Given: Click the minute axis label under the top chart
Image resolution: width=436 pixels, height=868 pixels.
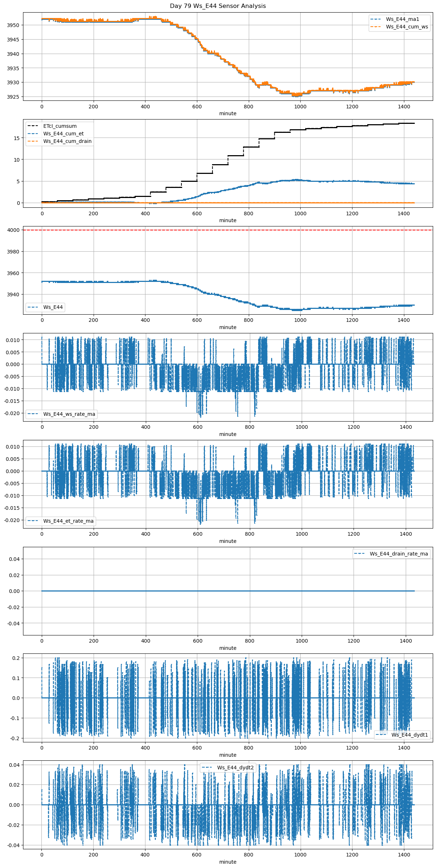Looking at the screenshot, I should coord(228,113).
